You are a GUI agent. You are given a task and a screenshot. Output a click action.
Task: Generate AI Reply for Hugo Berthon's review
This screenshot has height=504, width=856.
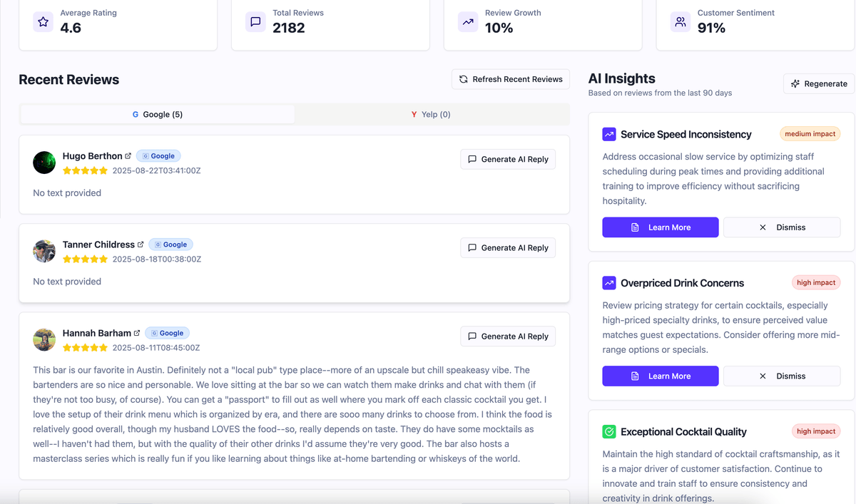click(x=508, y=159)
